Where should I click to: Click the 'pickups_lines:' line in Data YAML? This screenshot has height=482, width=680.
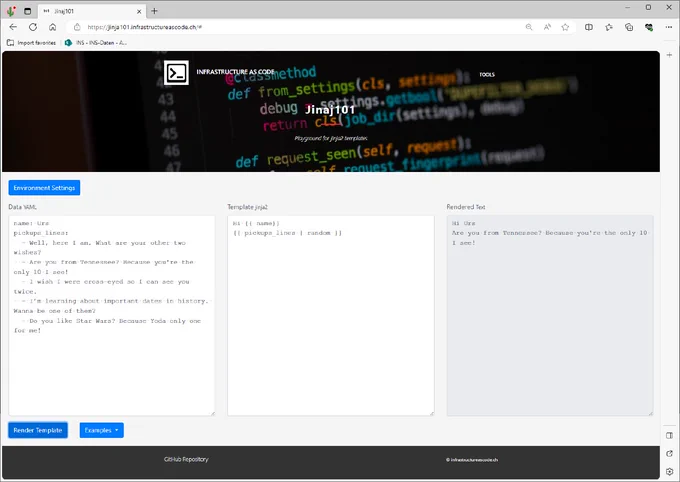pyautogui.click(x=41, y=233)
